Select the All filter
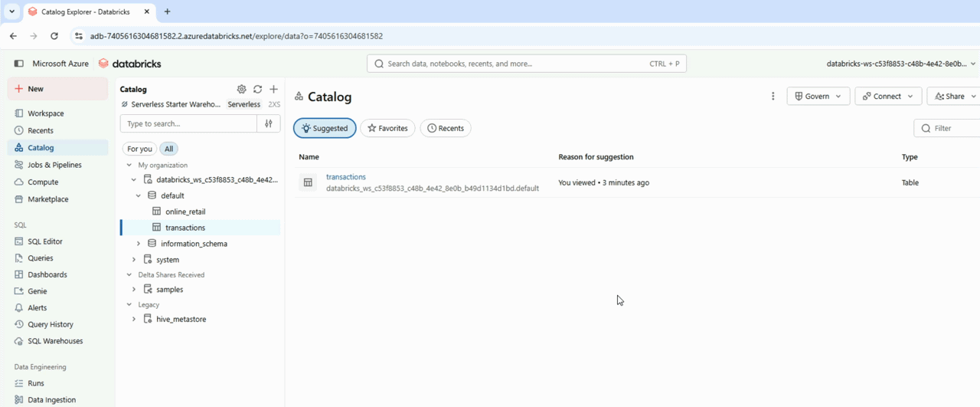Screen dimensions: 980x407 pyautogui.click(x=168, y=149)
